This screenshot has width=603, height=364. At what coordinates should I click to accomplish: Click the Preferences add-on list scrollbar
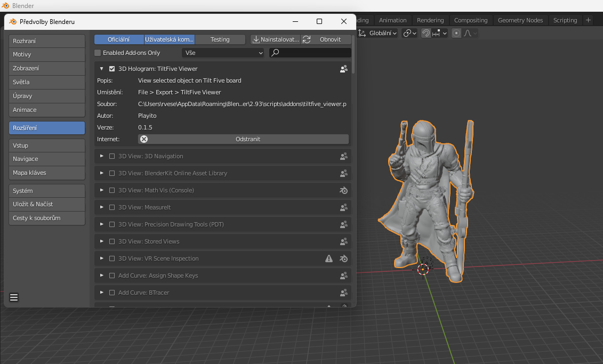(x=353, y=54)
